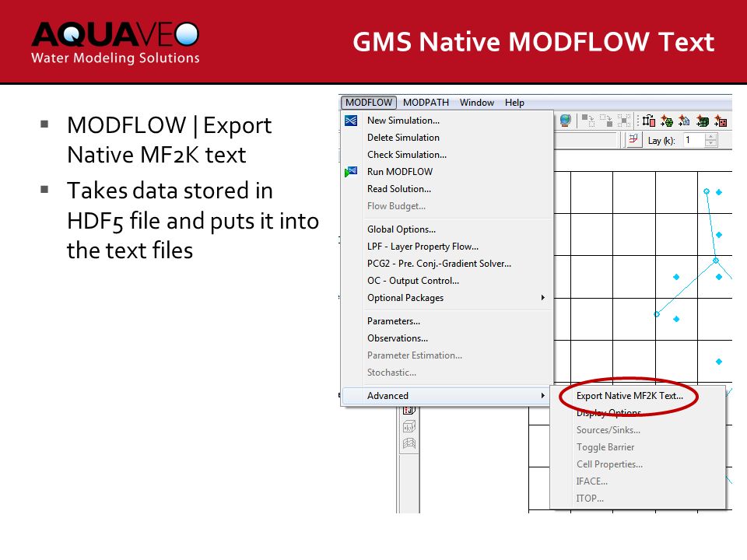Click the Aquaveo logo in the header
Image resolution: width=747 pixels, height=560 pixels.
point(115,42)
